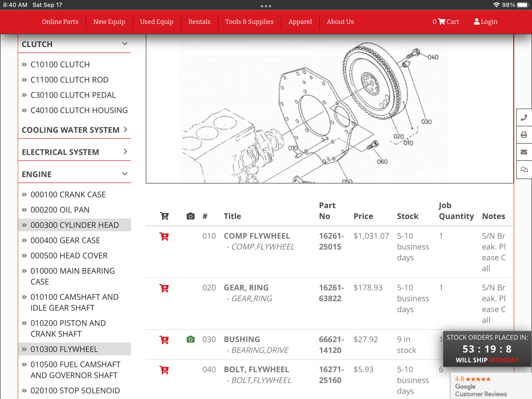Screen dimensions: 532x399
Task: Add BUSHING to cart
Action: coord(164,340)
